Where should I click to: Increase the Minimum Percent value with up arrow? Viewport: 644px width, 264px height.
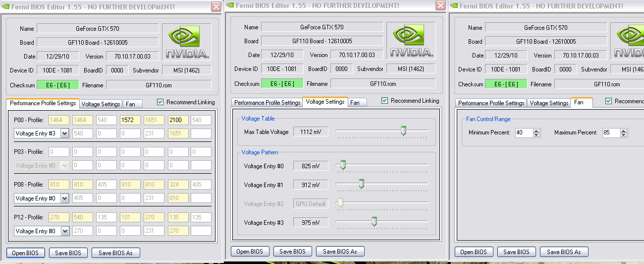pyautogui.click(x=536, y=131)
